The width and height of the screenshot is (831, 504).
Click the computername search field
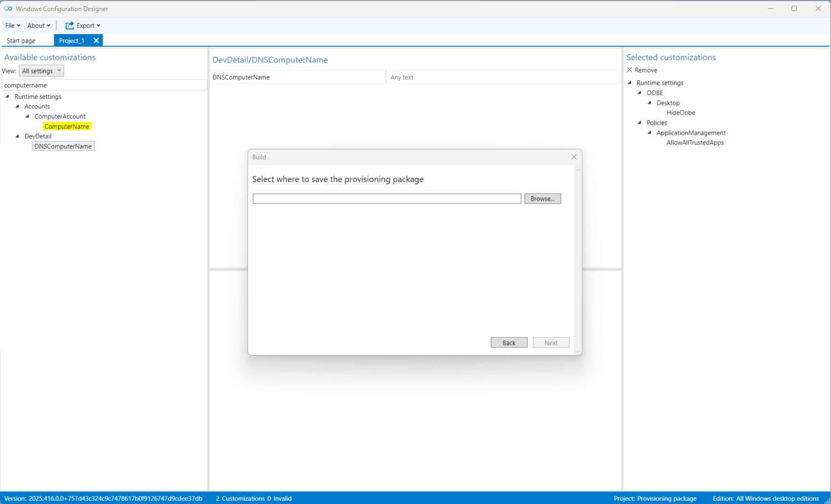(104, 85)
